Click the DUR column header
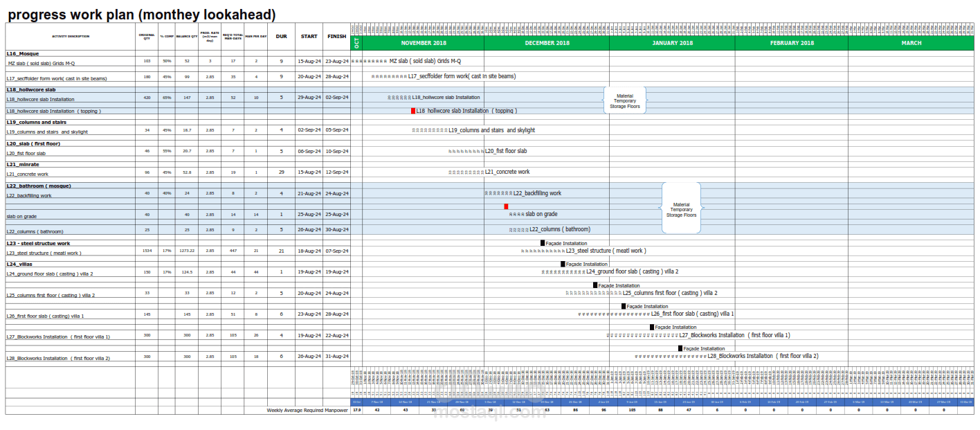Image resolution: width=980 pixels, height=430 pixels. pos(282,36)
